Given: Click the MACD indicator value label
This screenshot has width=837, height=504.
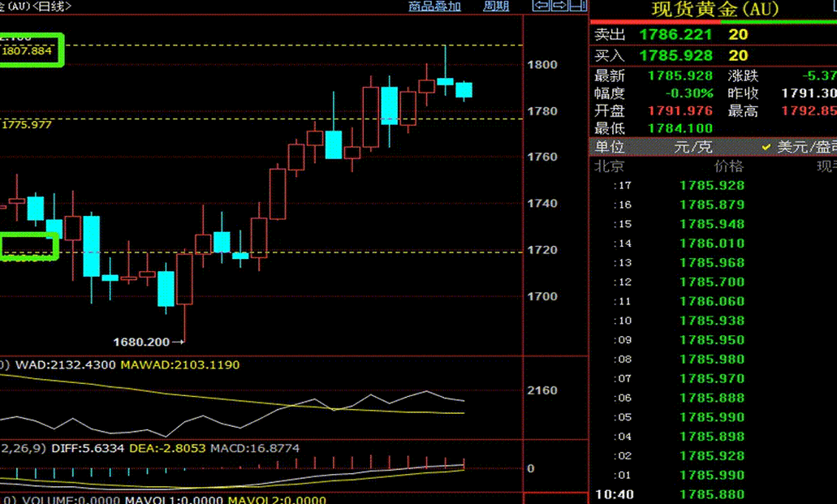Looking at the screenshot, I should (254, 448).
